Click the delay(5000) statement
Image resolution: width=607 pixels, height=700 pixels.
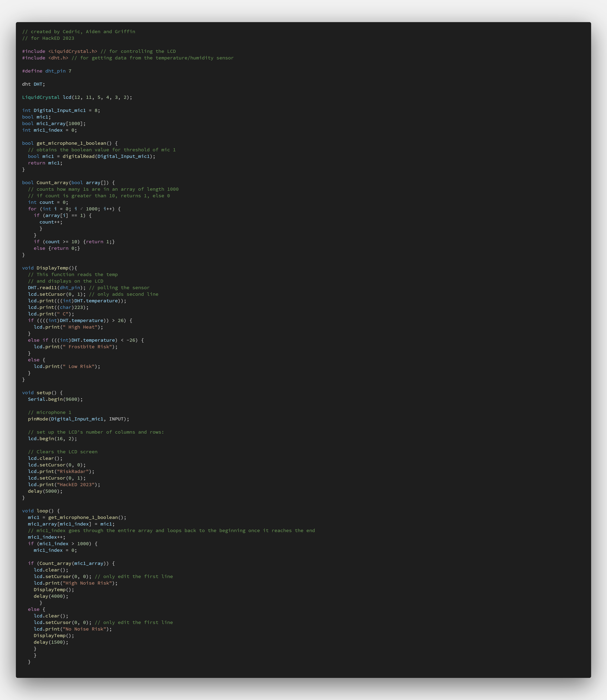coord(45,491)
